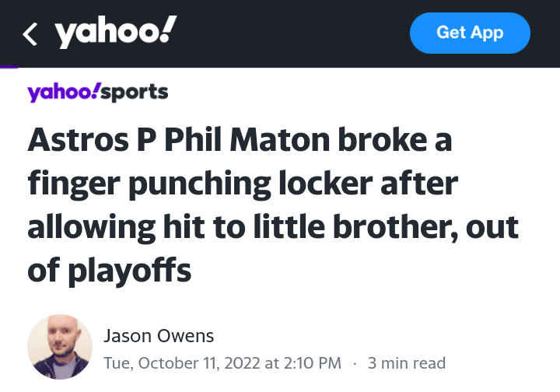This screenshot has width=560, height=392.
Task: Tap the "3 min read" label
Action: [x=407, y=363]
